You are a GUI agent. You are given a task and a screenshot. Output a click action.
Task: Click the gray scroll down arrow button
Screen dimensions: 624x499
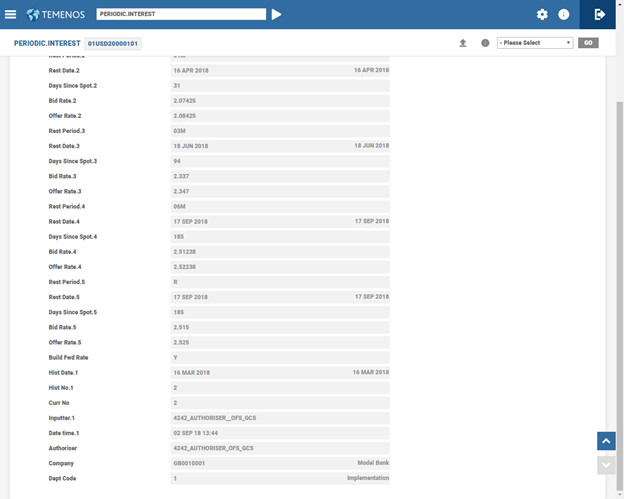pos(605,465)
